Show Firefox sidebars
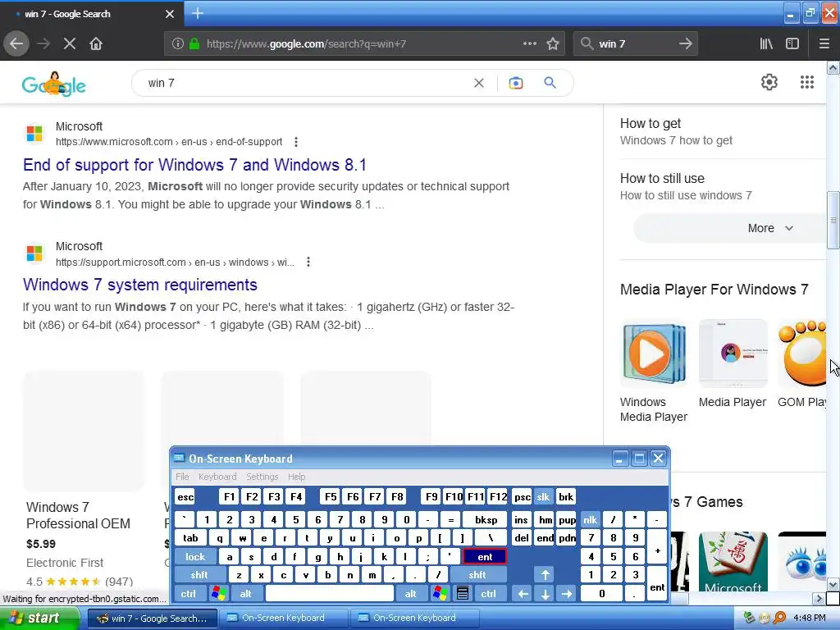This screenshot has height=630, width=840. coord(792,44)
